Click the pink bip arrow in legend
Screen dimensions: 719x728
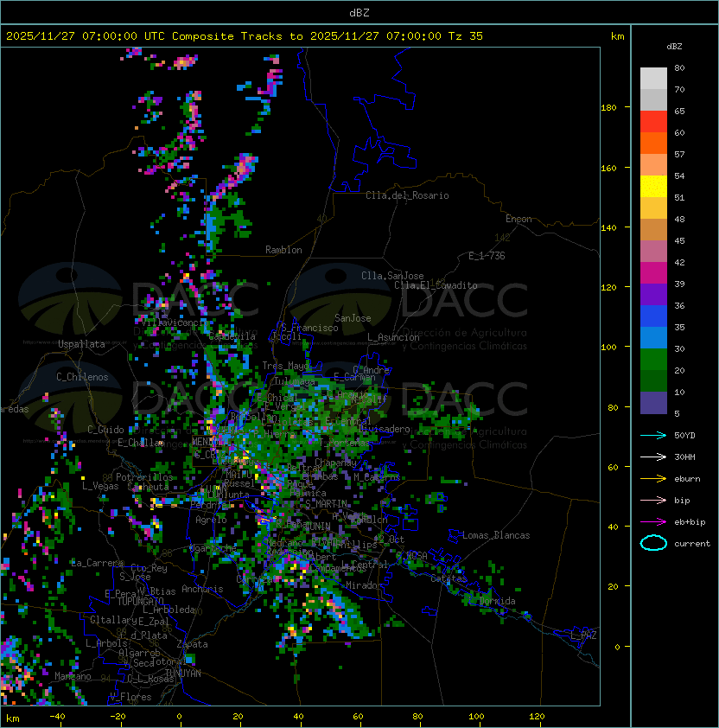tap(653, 500)
